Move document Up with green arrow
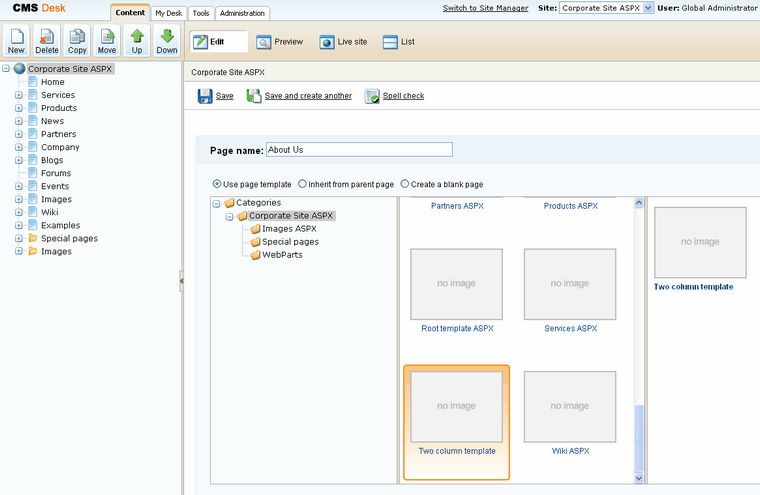The image size is (760, 495). [137, 41]
